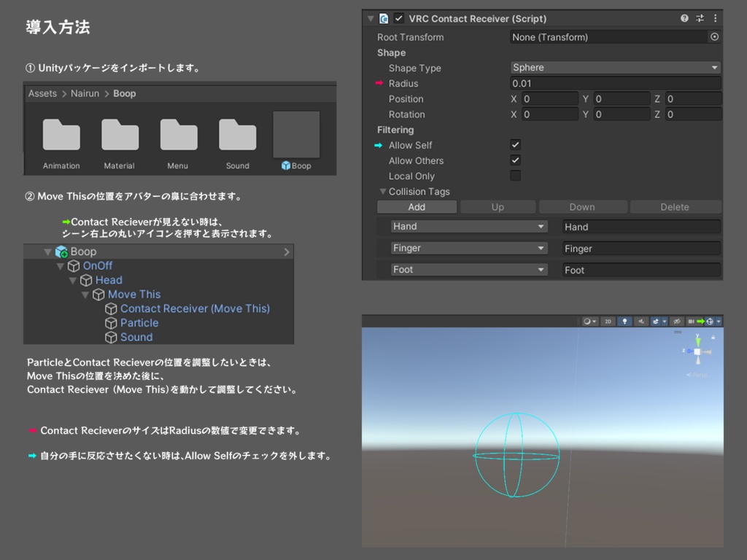
Task: Select the OnOff object in hierarchy
Action: pos(98,265)
